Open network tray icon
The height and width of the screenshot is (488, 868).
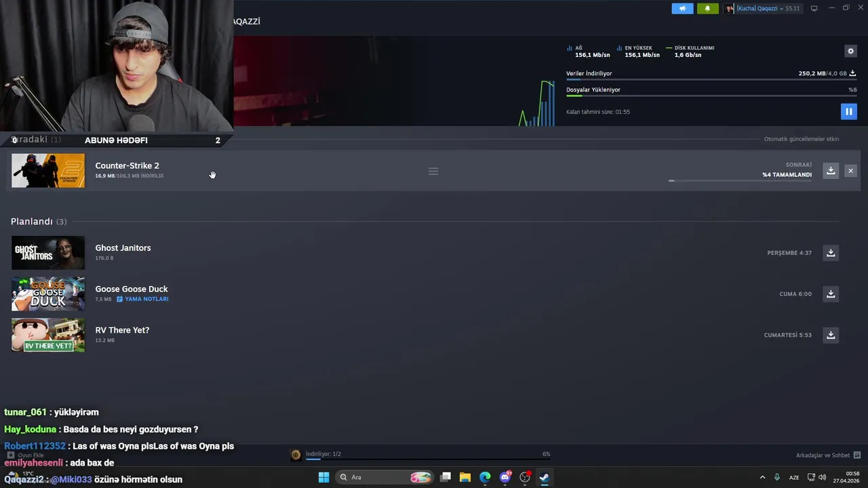click(x=811, y=477)
